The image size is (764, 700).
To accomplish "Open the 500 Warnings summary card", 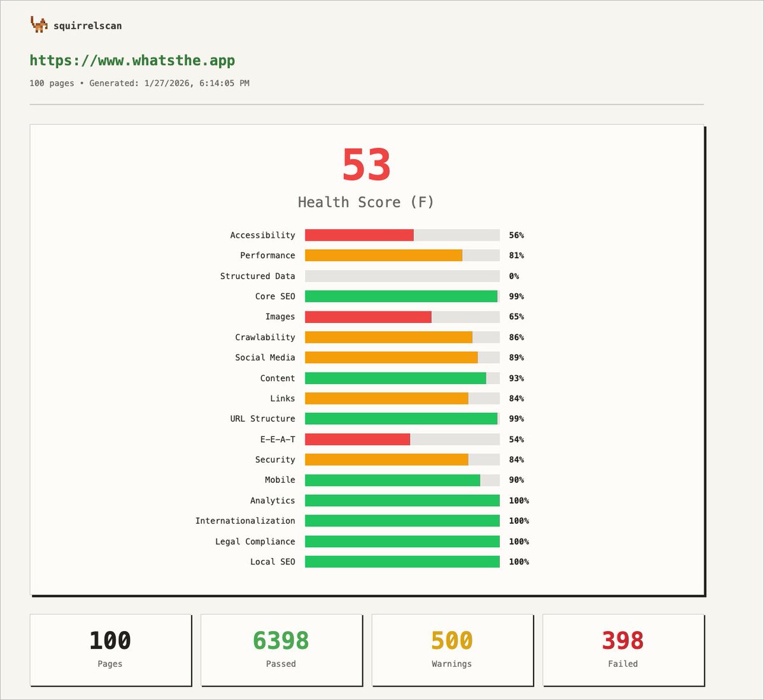I will 452,650.
